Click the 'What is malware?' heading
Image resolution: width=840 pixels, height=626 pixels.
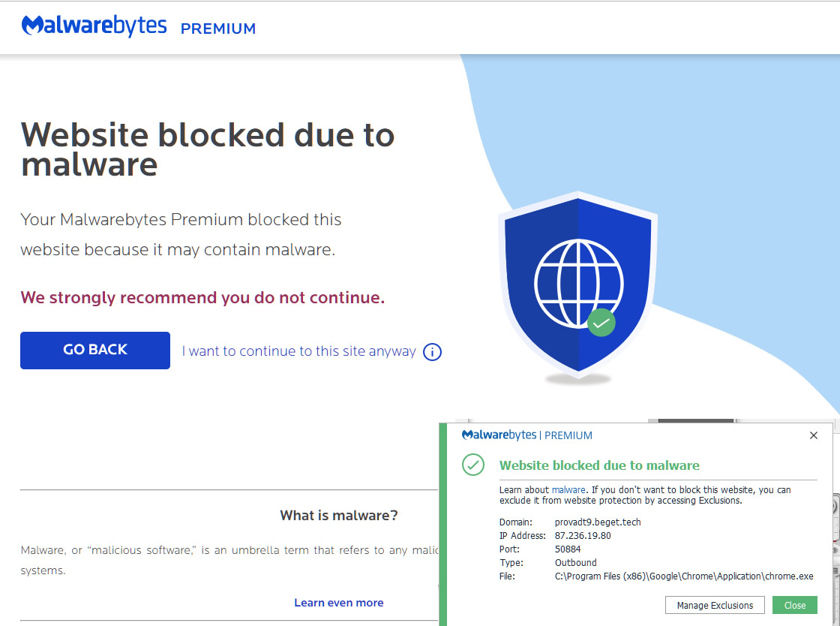(x=338, y=516)
